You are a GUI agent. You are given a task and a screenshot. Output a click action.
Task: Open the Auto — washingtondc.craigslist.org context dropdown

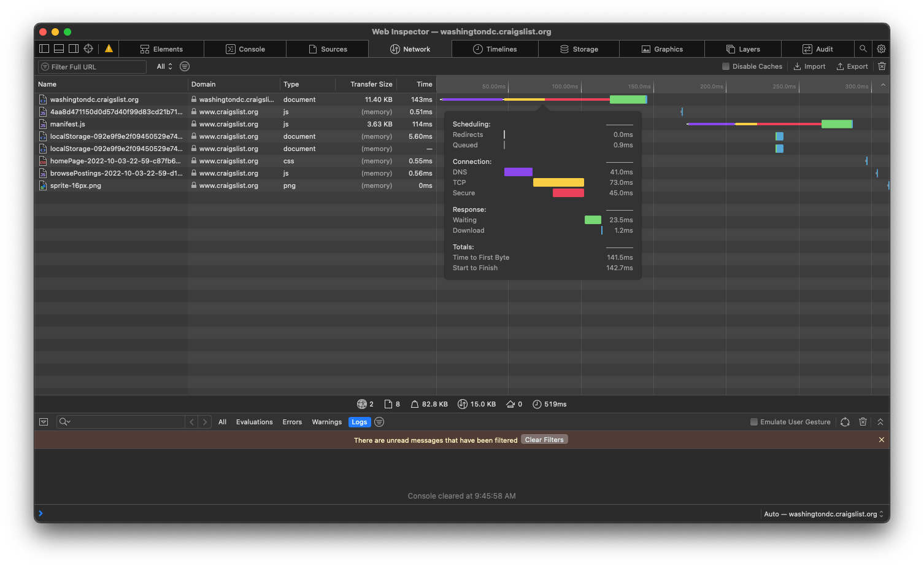823,514
